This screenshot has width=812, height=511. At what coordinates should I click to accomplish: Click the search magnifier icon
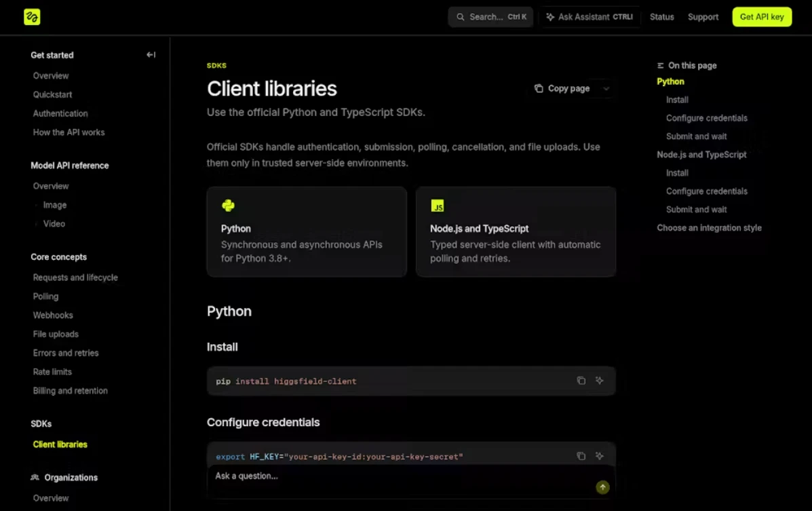(x=460, y=17)
